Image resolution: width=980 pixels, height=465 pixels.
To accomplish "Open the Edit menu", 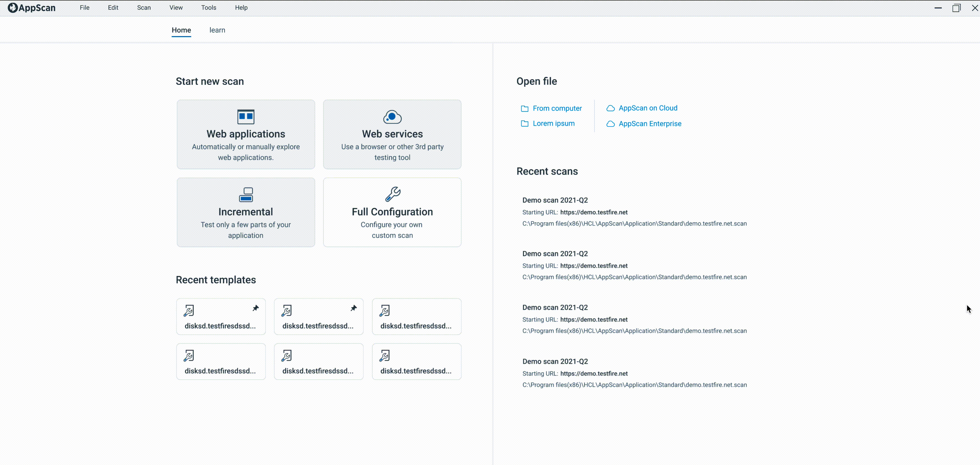I will click(113, 8).
